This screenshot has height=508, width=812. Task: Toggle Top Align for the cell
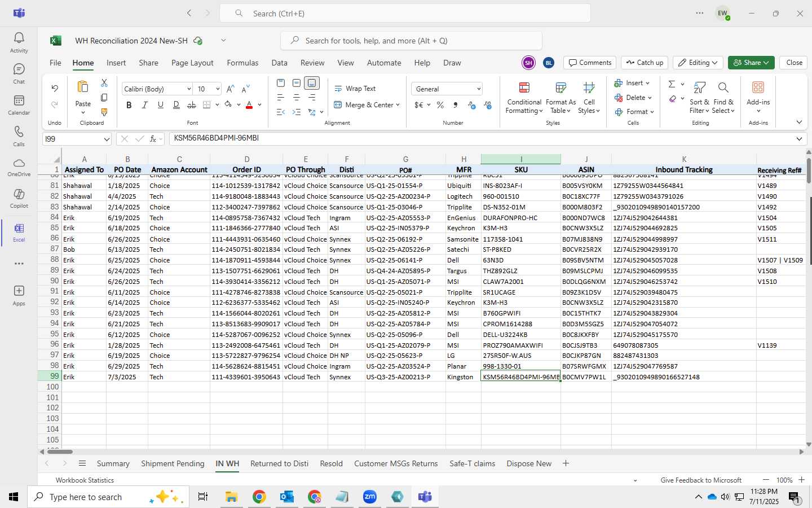tap(281, 83)
